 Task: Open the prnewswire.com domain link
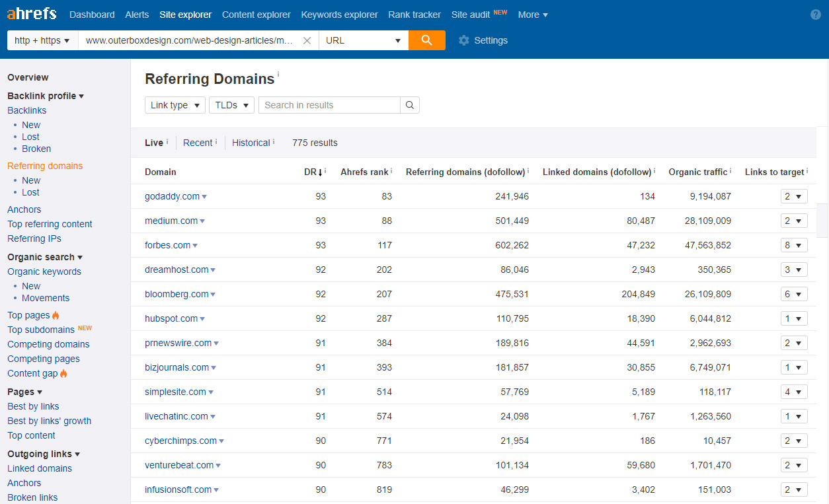(x=178, y=343)
